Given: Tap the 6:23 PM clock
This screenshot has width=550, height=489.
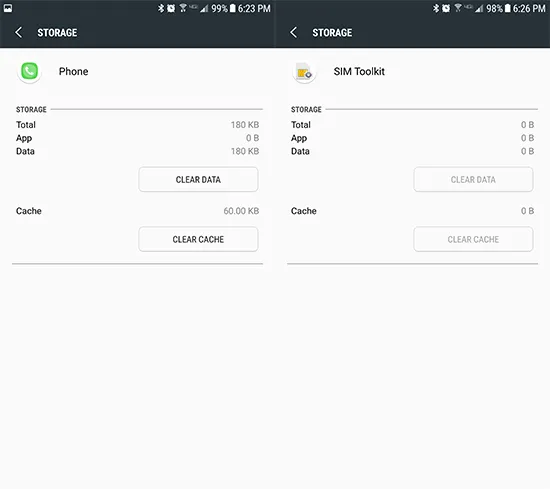Looking at the screenshot, I should point(254,8).
